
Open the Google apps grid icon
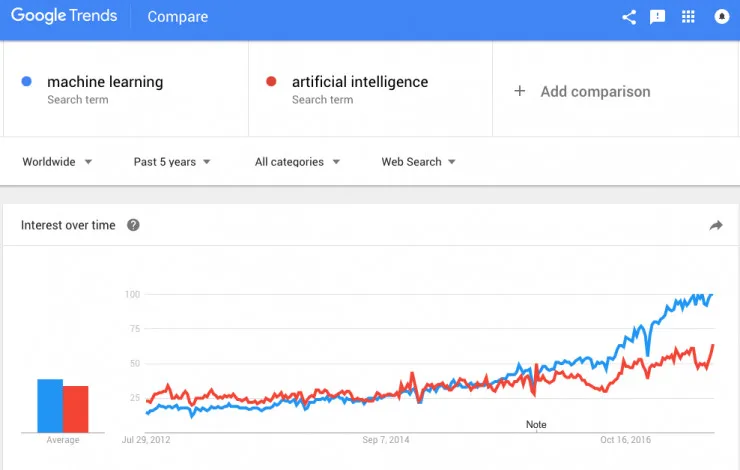tap(688, 17)
